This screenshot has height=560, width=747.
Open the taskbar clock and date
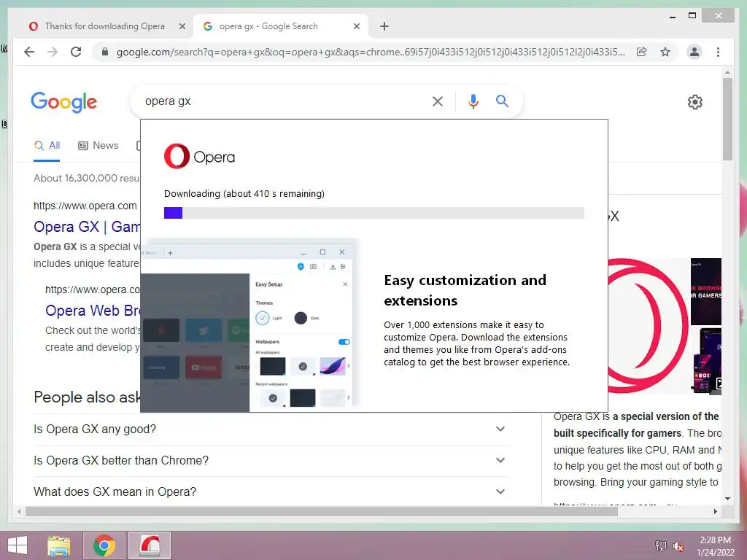pyautogui.click(x=715, y=545)
